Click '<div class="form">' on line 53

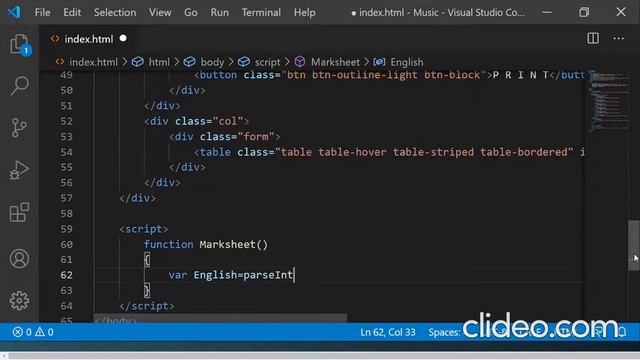(x=224, y=136)
